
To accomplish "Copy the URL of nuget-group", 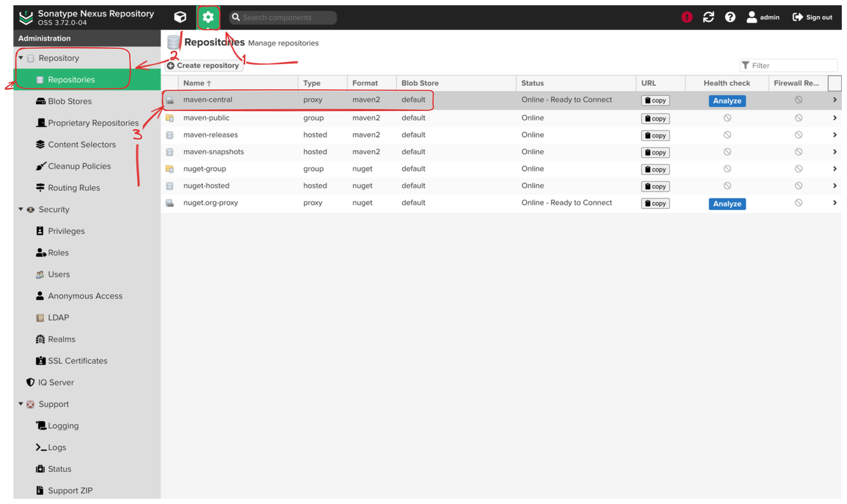I will point(655,169).
